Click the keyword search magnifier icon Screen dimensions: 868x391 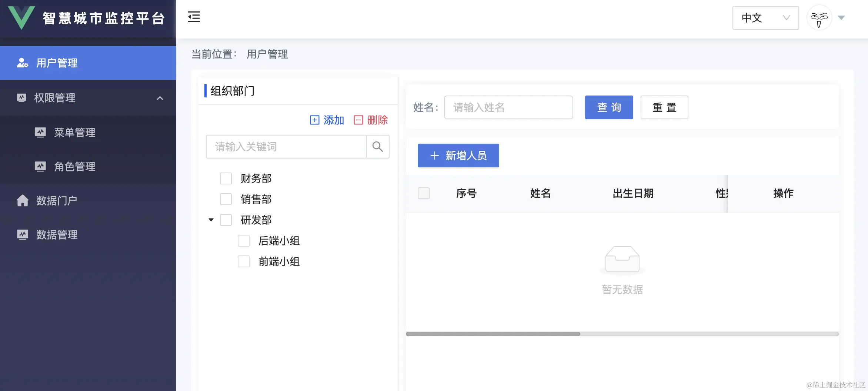pos(377,147)
